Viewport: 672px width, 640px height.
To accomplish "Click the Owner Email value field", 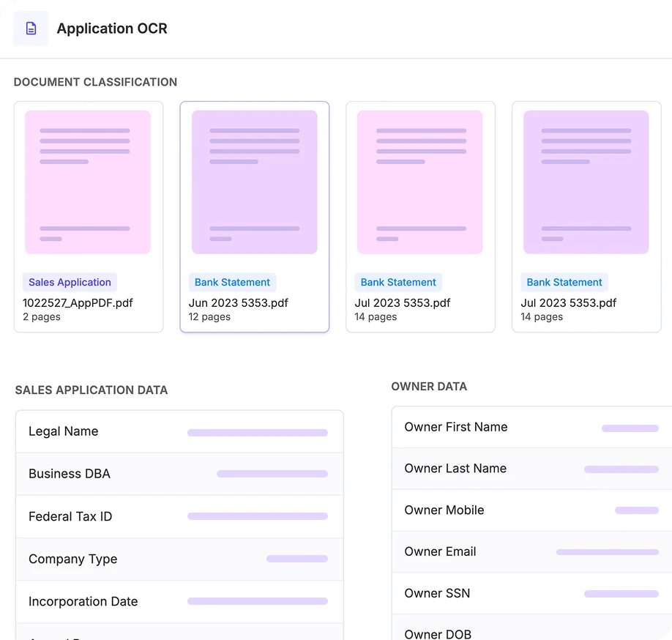I will point(608,552).
